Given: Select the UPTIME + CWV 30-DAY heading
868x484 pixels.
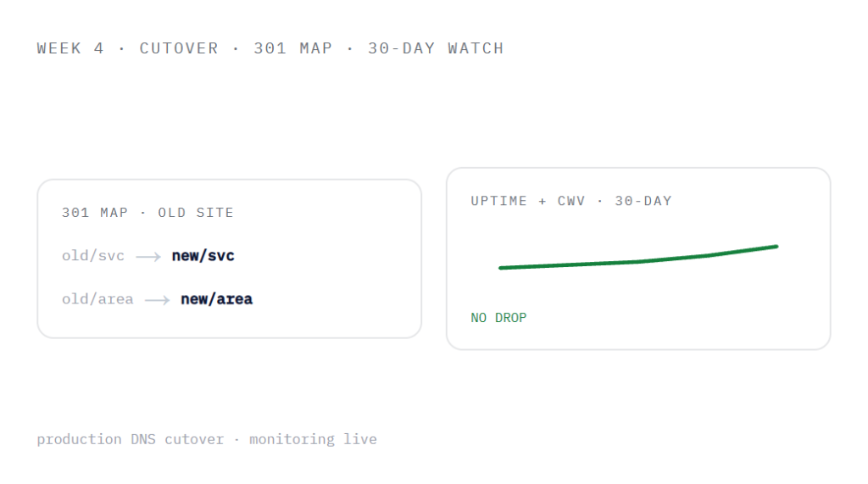Looking at the screenshot, I should tap(571, 201).
